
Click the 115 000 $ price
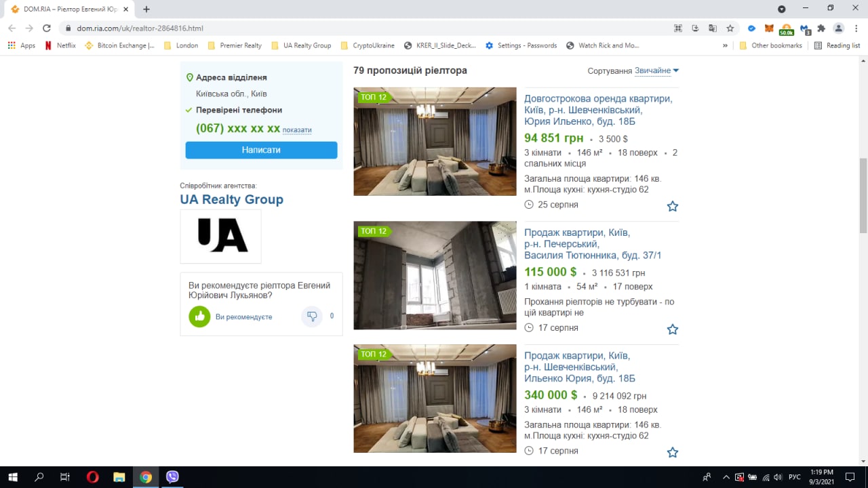[x=550, y=272]
